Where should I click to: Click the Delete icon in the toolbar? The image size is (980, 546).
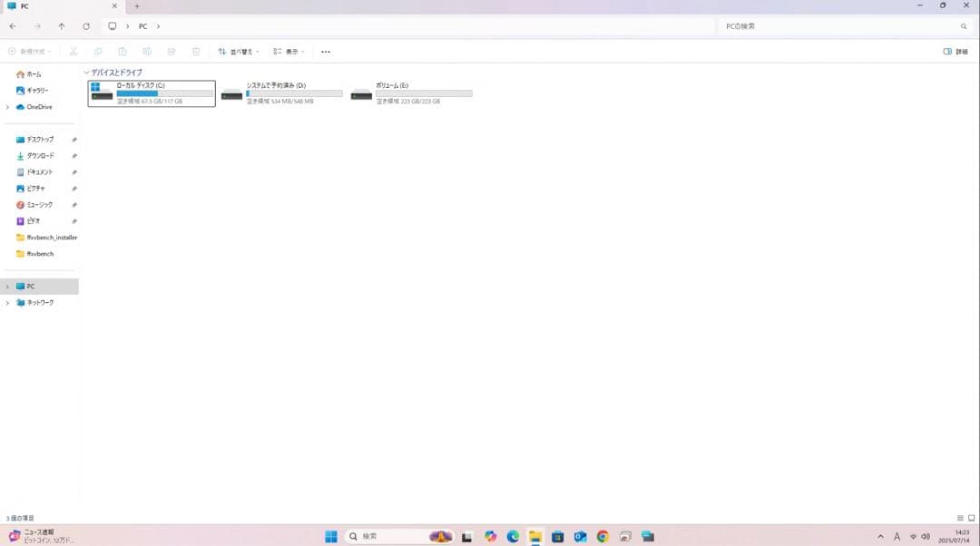click(198, 52)
